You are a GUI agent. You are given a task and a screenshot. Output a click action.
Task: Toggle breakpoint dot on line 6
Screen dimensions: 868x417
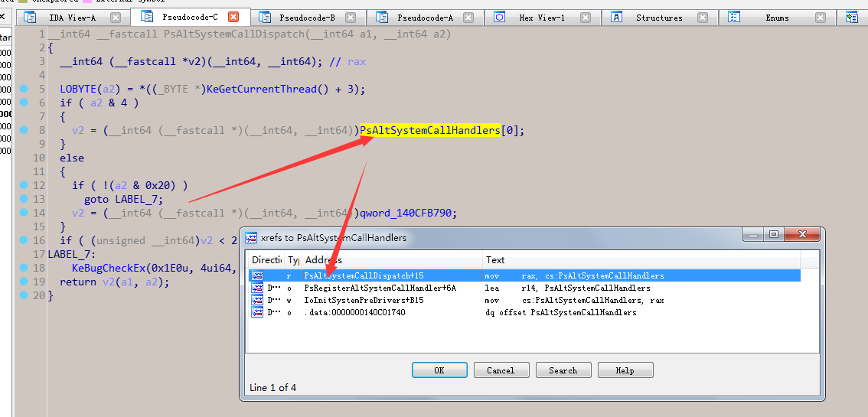(x=23, y=103)
